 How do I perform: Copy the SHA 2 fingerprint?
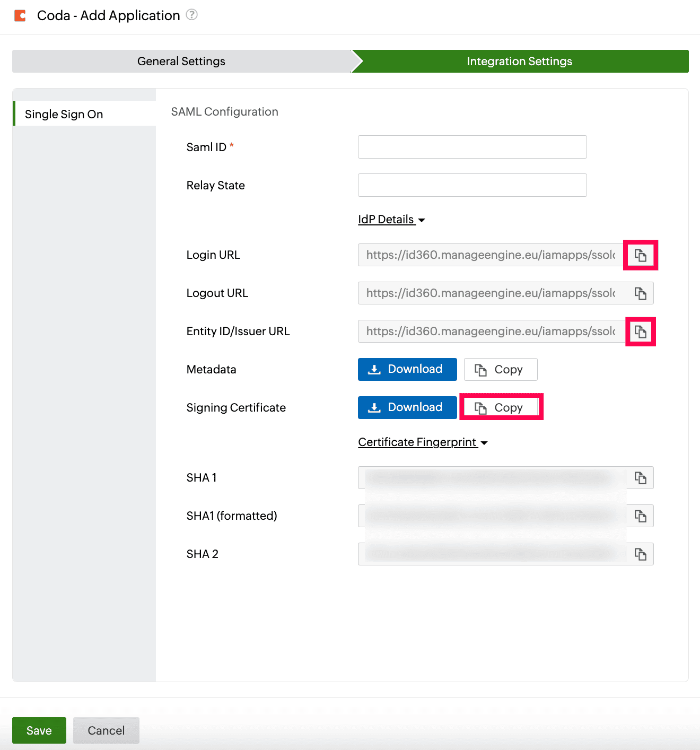point(641,554)
